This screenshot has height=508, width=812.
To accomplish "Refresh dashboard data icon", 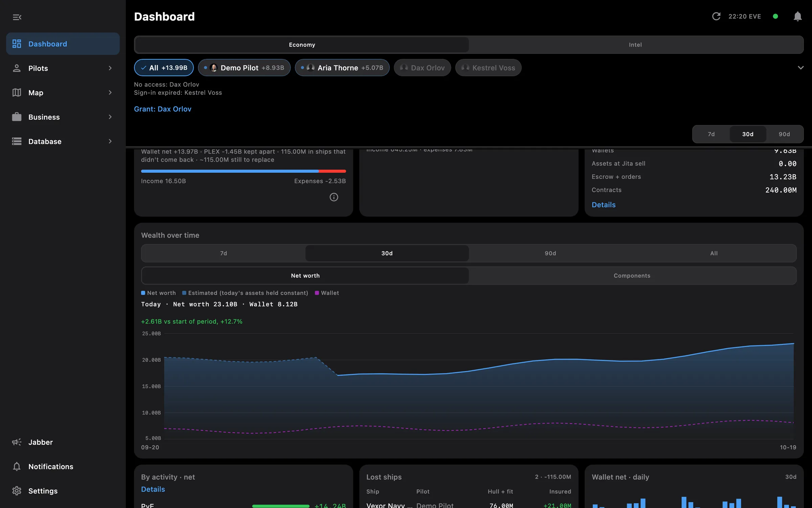I will point(716,16).
